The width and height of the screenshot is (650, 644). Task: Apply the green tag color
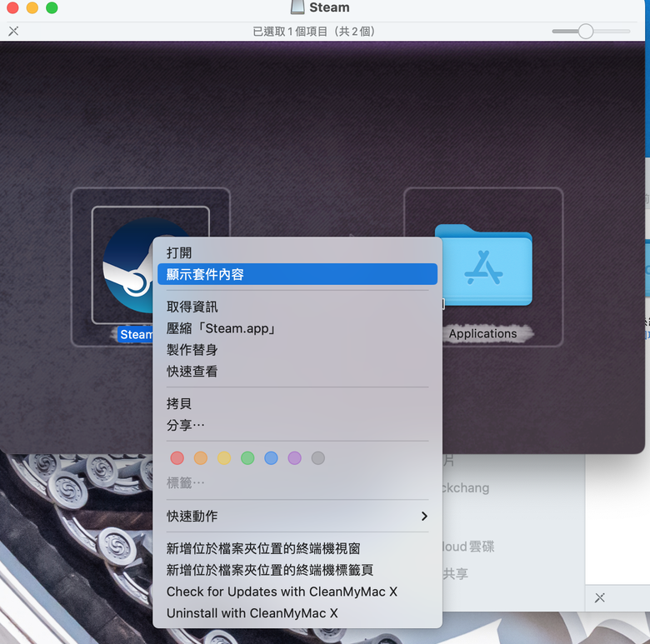tap(247, 458)
